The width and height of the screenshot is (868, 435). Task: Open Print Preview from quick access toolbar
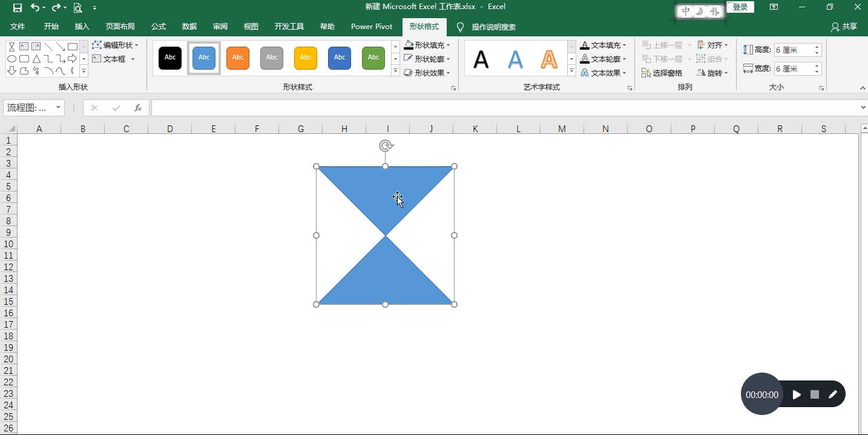(77, 7)
